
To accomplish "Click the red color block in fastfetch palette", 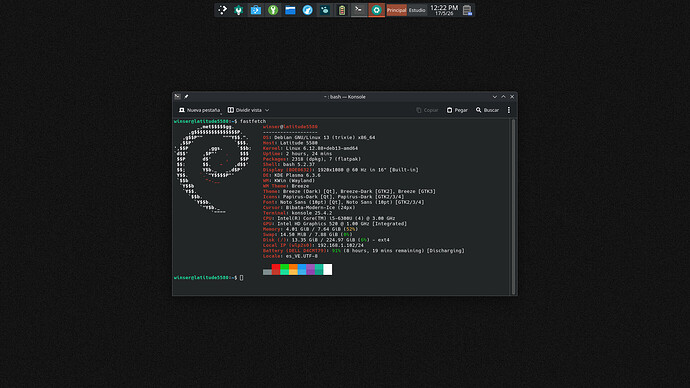I will click(276, 270).
